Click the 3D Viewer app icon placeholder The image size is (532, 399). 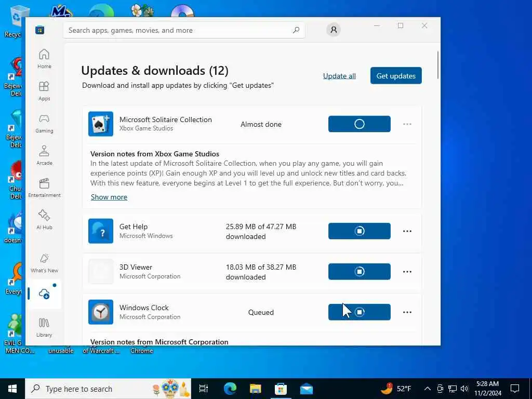point(101,271)
